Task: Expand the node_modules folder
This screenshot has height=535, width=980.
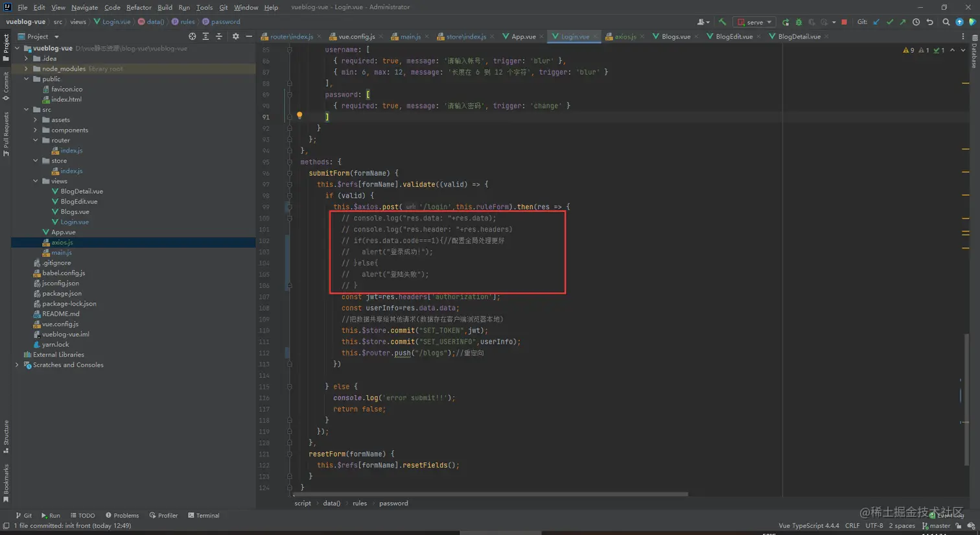Action: coord(27,69)
